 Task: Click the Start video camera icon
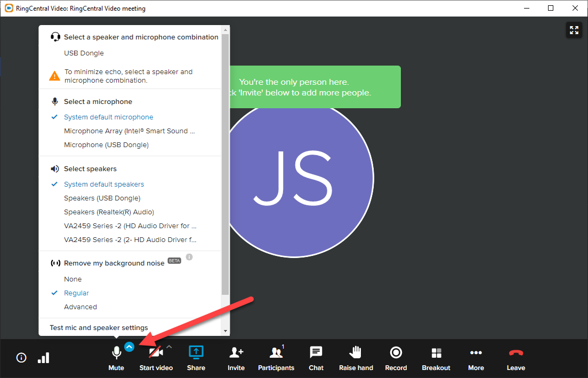(x=156, y=352)
